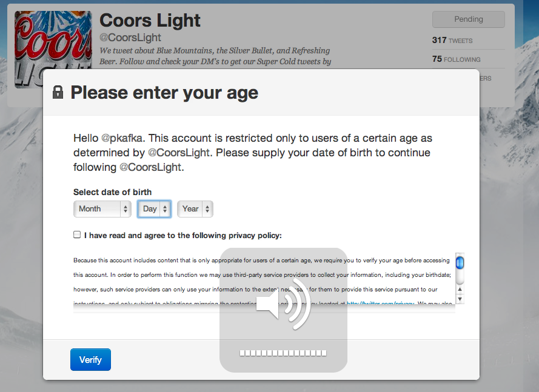Click the 'Please enter your age' heading
Viewport: 539px width, 392px height.
coord(164,93)
